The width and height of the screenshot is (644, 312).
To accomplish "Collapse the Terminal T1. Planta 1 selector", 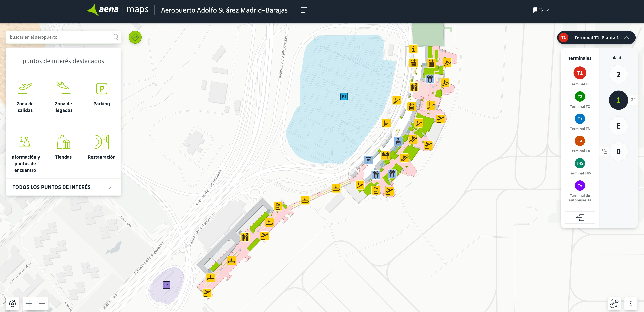I will [x=627, y=38].
